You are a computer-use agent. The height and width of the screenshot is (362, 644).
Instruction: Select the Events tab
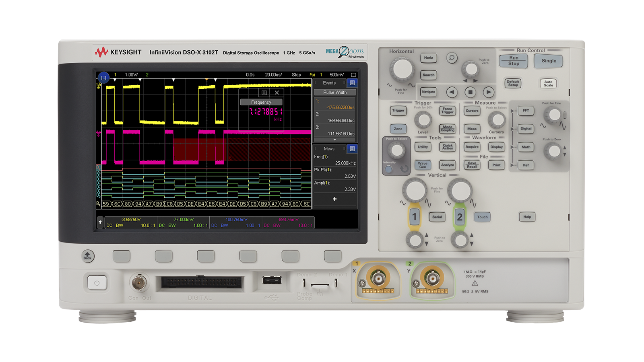pyautogui.click(x=330, y=82)
